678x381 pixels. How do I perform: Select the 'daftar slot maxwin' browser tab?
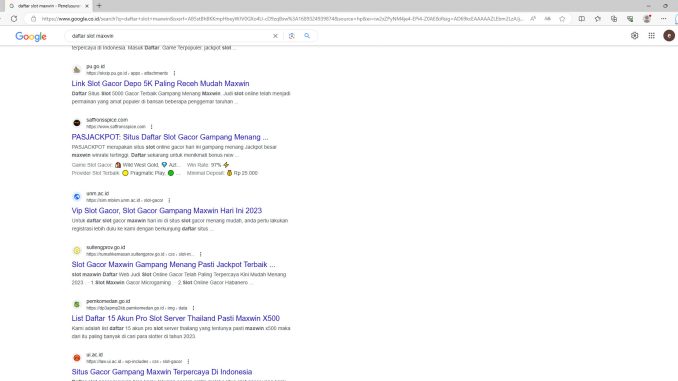(48, 6)
